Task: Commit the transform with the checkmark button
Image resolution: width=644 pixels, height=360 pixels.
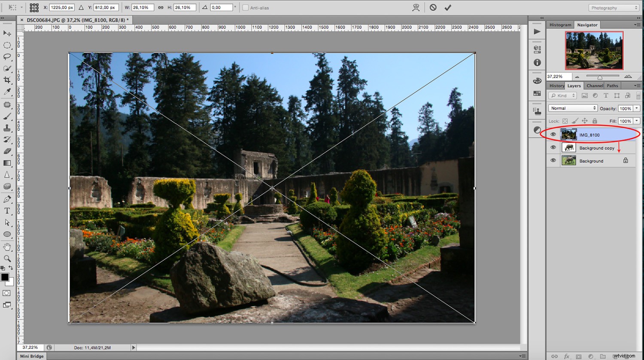Action: coord(448,7)
